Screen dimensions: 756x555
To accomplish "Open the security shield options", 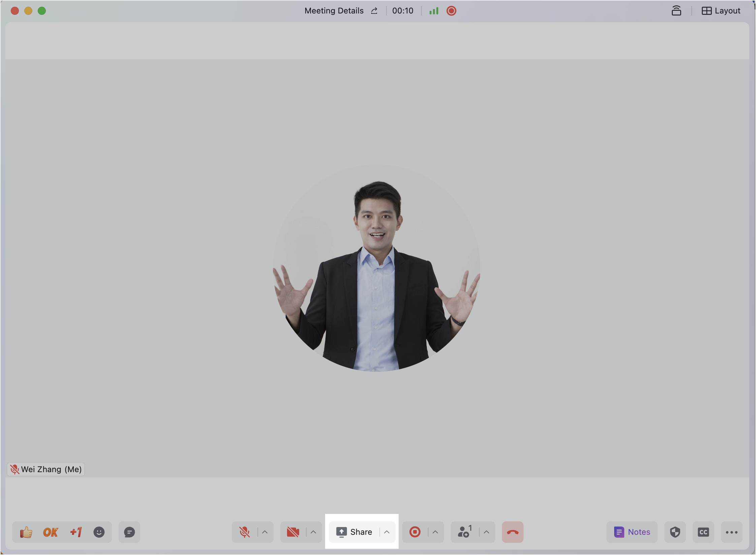I will [675, 532].
